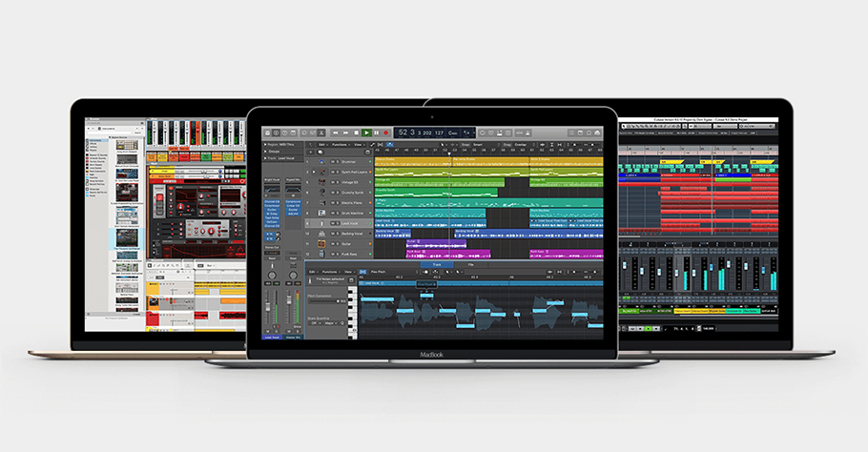The image size is (868, 452).
Task: Mute the Guitar track
Action: tap(333, 243)
